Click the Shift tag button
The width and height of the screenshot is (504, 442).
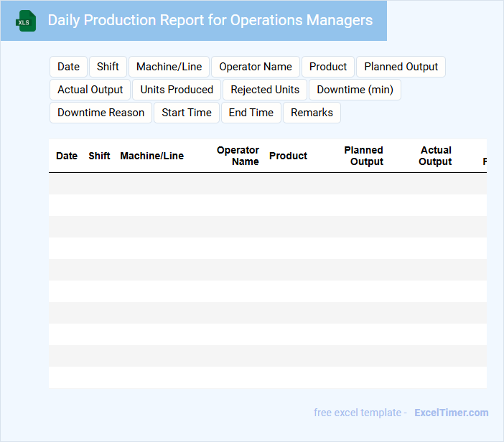(108, 67)
